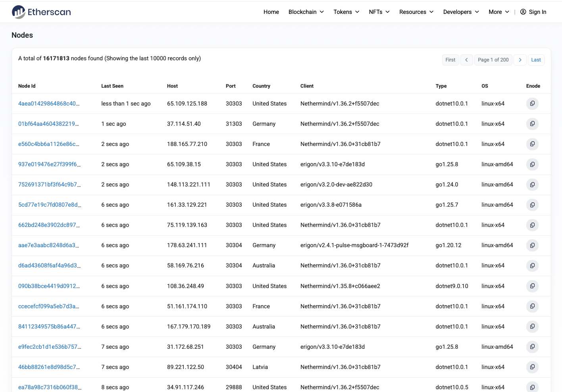Screen dimensions: 562x392
Task: Copy enode for node 46bb88261e8d98d5c7
Action: [532, 367]
